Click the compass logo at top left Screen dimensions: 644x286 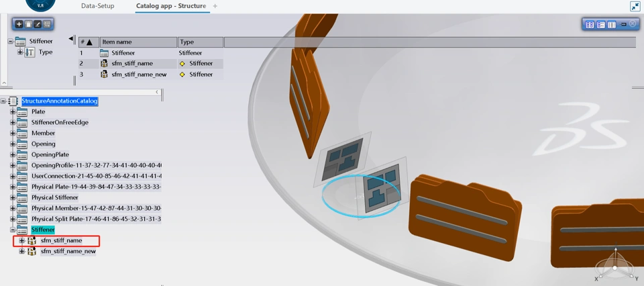click(x=40, y=5)
